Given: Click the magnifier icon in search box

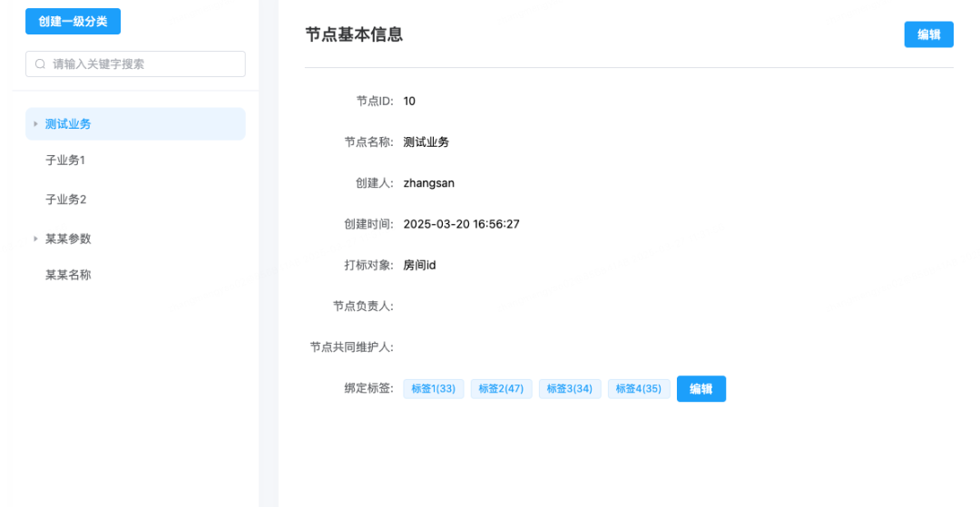Looking at the screenshot, I should (41, 63).
